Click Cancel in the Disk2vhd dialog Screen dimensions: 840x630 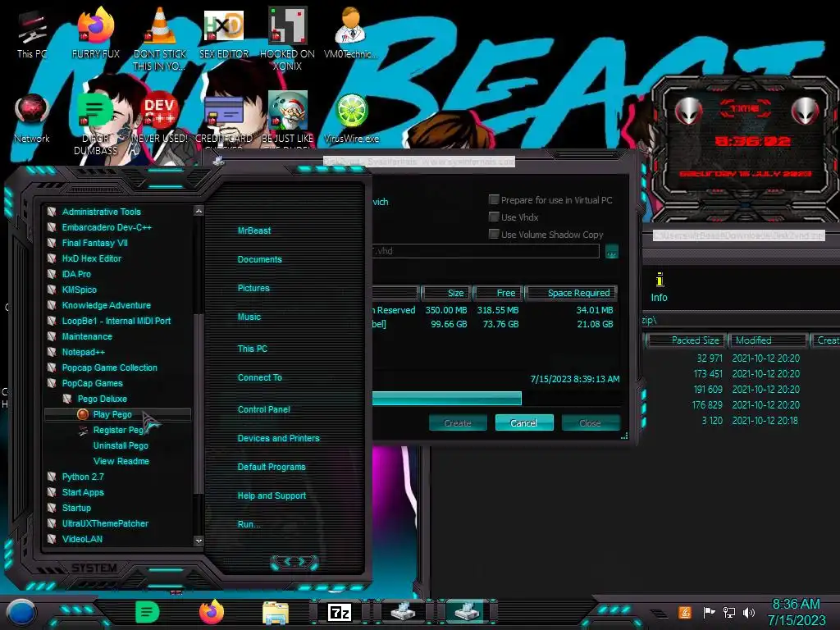click(x=524, y=422)
